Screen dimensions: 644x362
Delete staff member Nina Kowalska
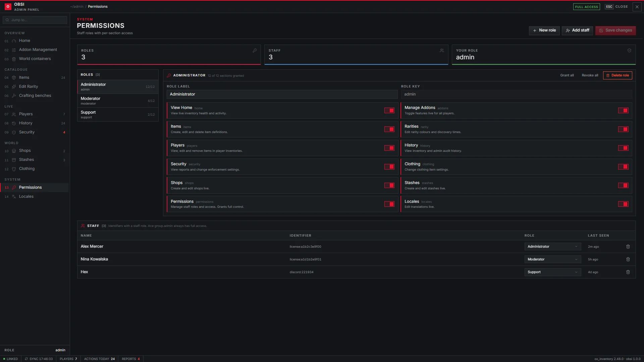[628, 259]
